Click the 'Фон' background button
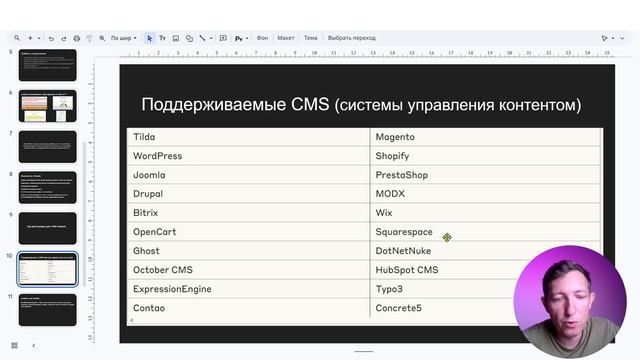 click(262, 38)
